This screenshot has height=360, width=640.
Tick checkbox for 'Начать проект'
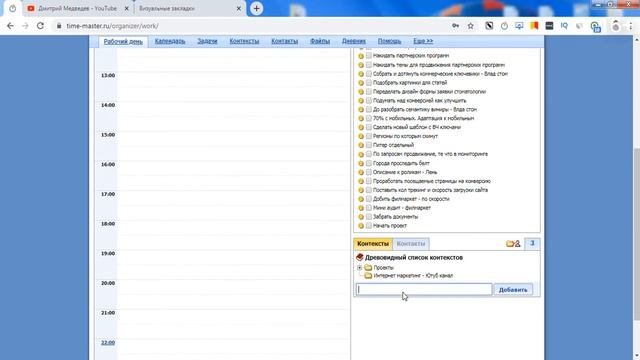(369, 225)
